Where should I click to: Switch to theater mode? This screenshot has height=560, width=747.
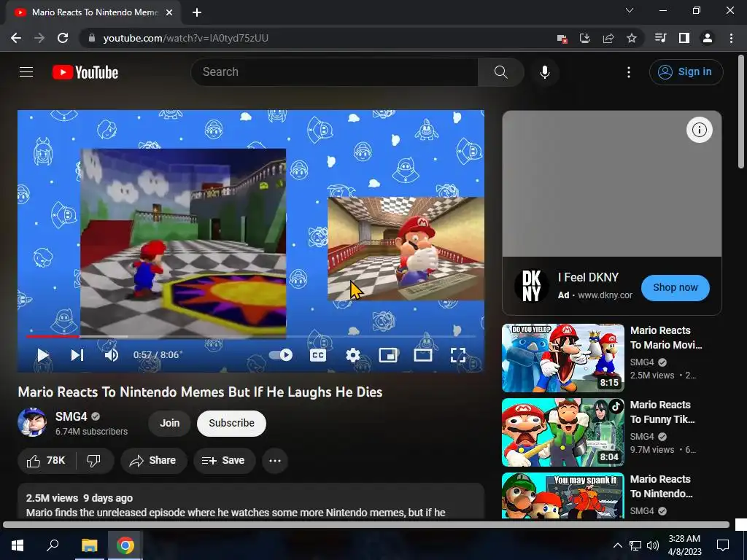(423, 355)
